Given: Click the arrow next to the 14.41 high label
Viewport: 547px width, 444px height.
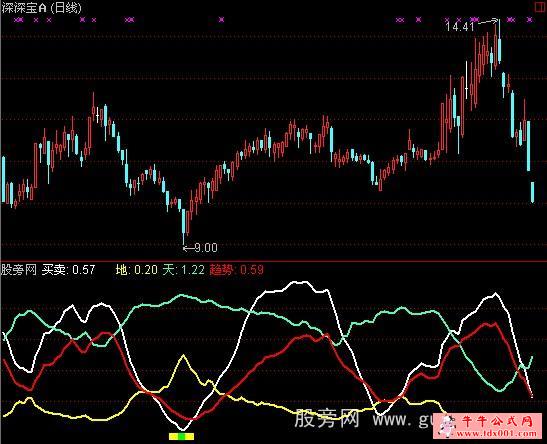Looking at the screenshot, I should (487, 22).
